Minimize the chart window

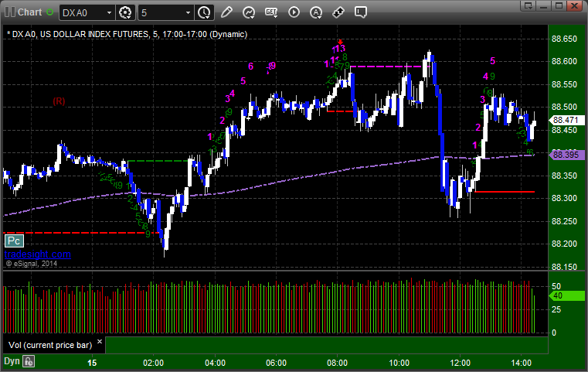544,5
